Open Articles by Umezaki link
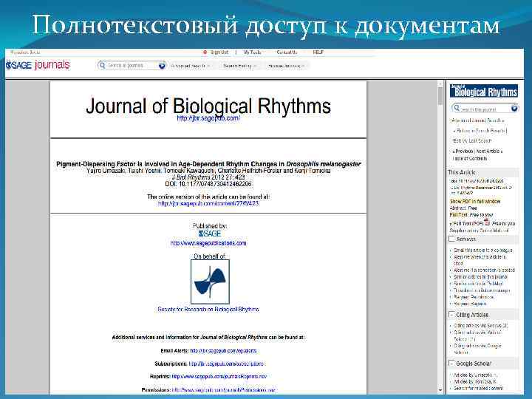 [476, 375]
